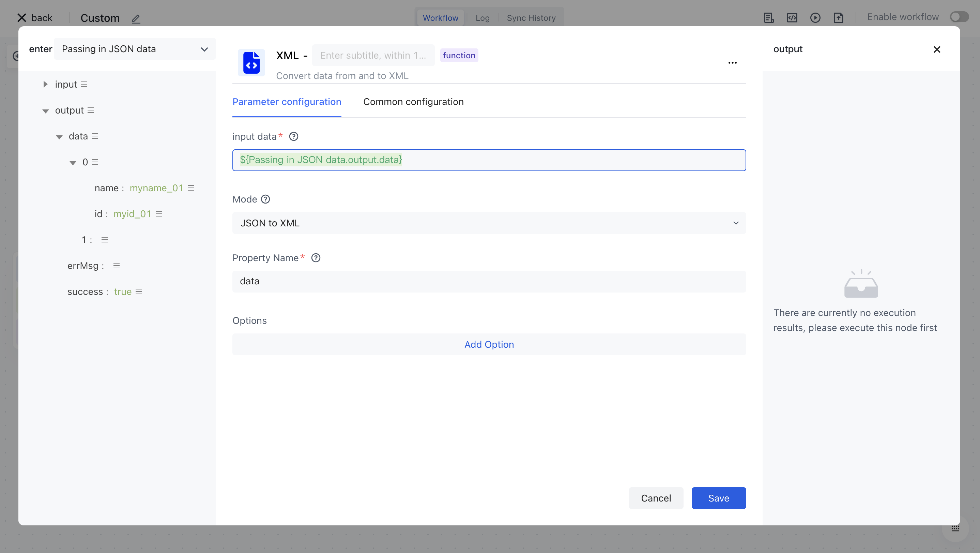Click Add Option link
The image size is (980, 553).
point(489,344)
